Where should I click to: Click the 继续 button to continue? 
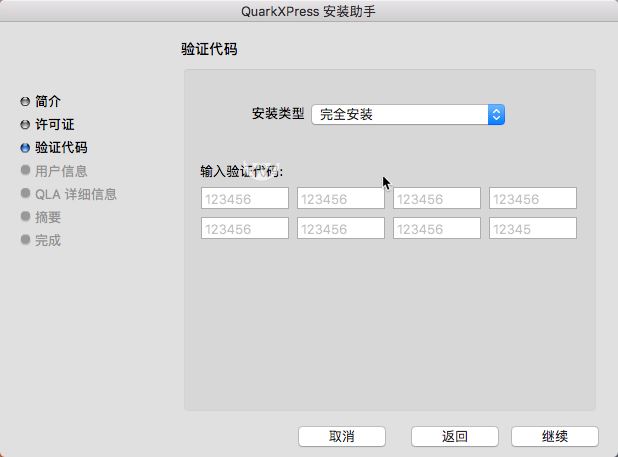pos(555,437)
